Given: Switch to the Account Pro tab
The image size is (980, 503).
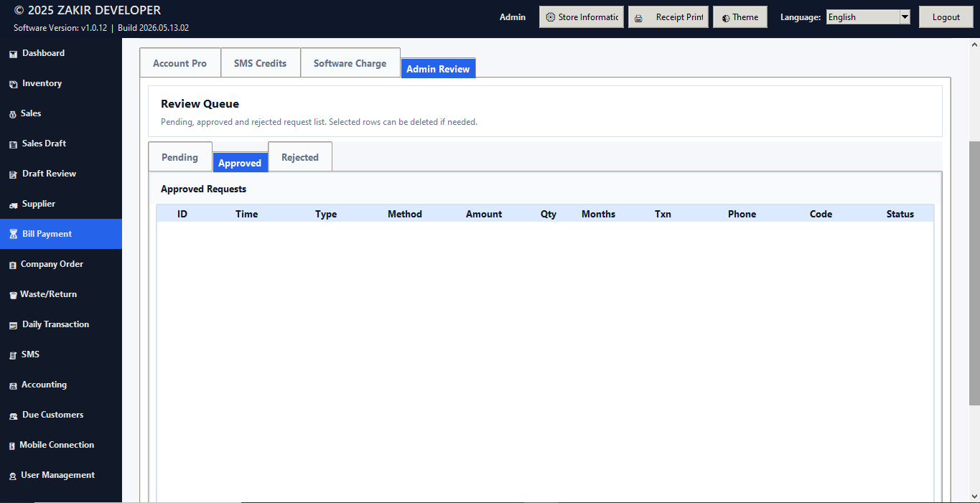Looking at the screenshot, I should coord(179,63).
